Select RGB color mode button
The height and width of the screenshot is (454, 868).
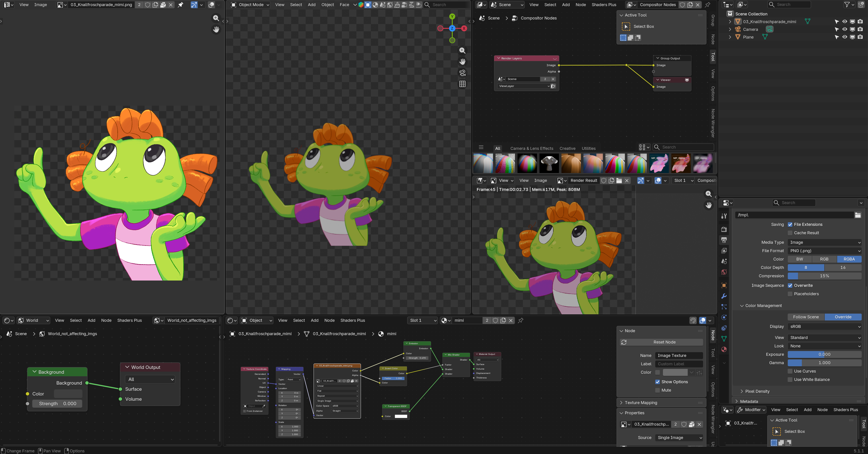(824, 259)
